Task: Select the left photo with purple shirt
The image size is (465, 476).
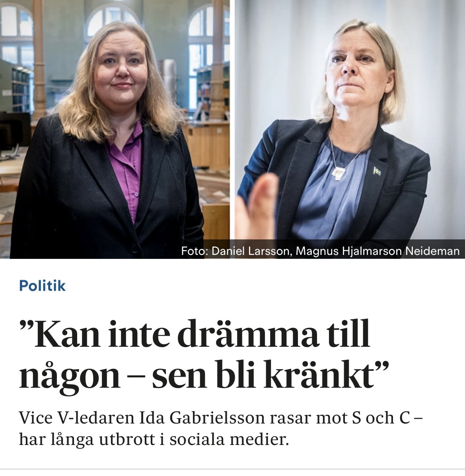Action: tap(115, 129)
